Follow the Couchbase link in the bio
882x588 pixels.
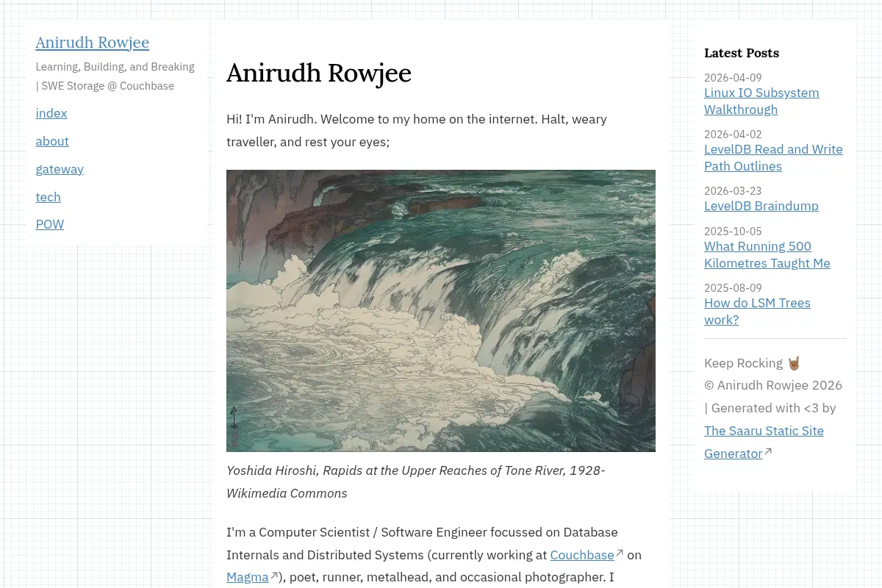click(582, 555)
